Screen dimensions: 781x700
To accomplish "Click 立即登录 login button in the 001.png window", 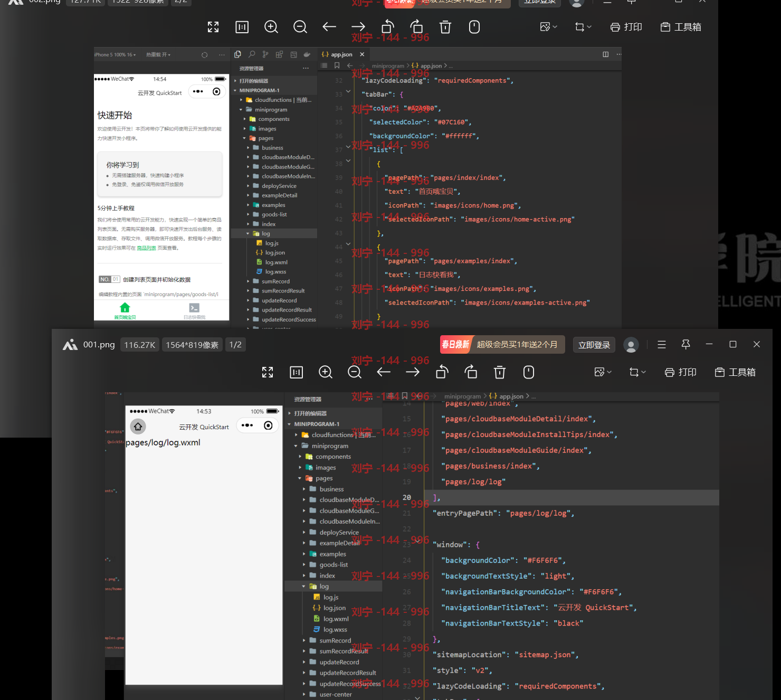I will tap(594, 345).
